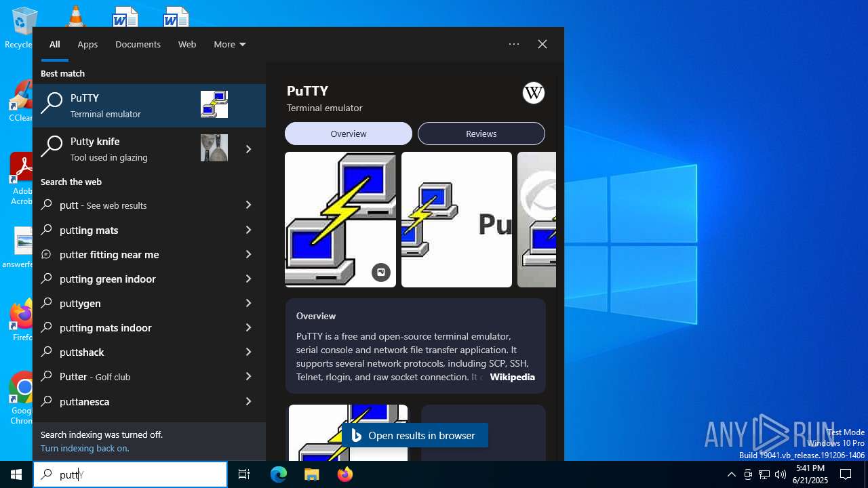This screenshot has width=868, height=488.
Task: Switch to the All search tab
Action: tap(55, 44)
